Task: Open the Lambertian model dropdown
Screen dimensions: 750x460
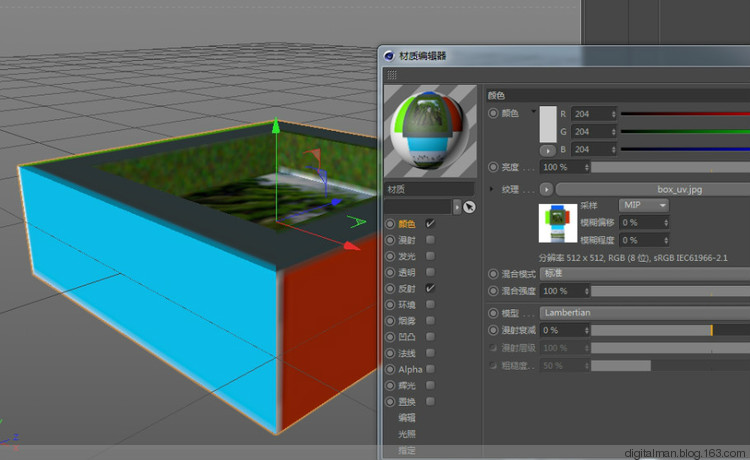Action: coord(640,313)
